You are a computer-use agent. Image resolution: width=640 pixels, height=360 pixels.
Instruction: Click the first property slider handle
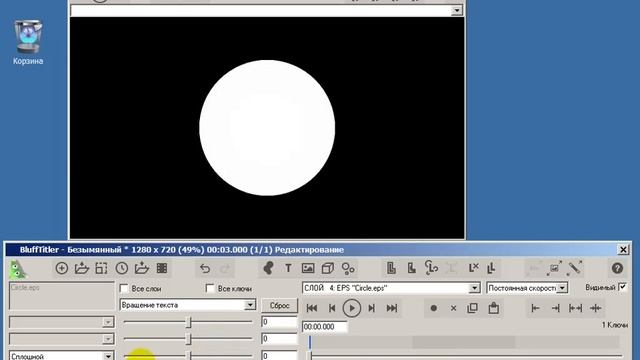click(x=189, y=322)
